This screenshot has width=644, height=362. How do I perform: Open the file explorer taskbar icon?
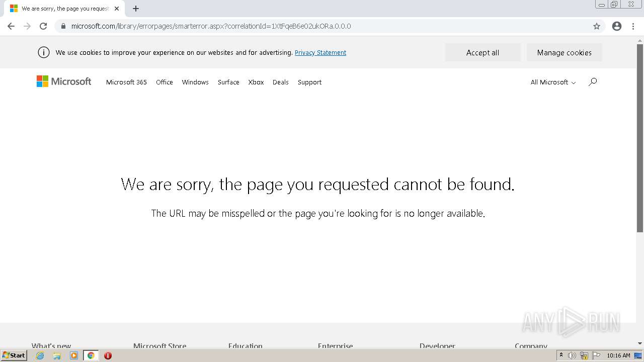57,355
